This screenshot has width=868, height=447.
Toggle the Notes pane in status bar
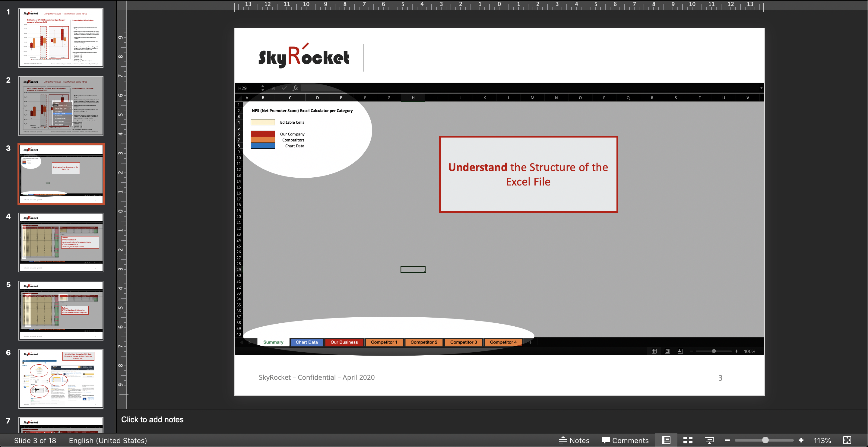pos(574,440)
